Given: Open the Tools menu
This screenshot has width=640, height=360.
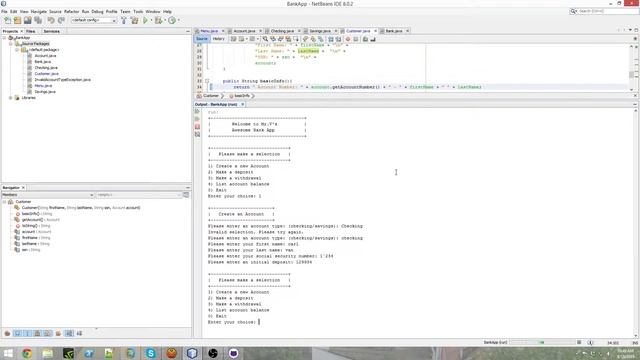Looking at the screenshot, I should 138,11.
